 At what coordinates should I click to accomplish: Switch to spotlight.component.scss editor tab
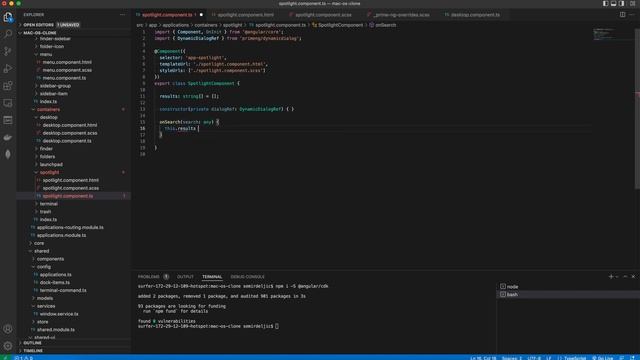pyautogui.click(x=322, y=15)
